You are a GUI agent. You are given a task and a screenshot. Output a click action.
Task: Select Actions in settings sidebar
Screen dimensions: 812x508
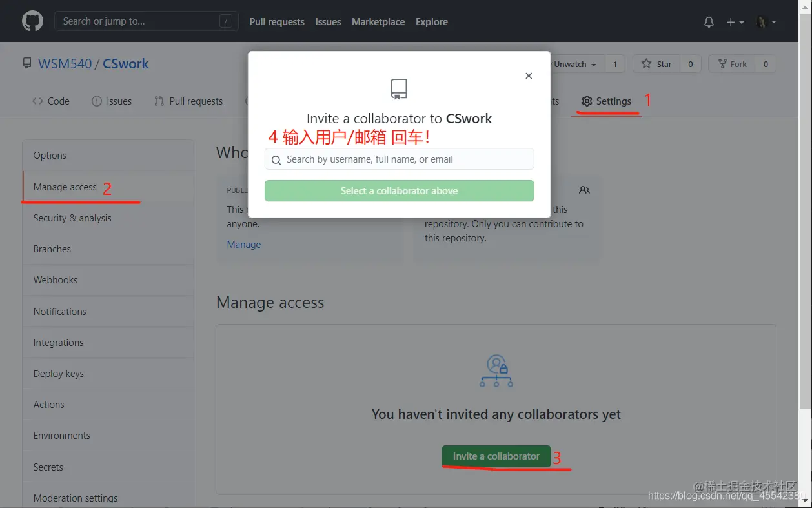[x=108, y=405]
